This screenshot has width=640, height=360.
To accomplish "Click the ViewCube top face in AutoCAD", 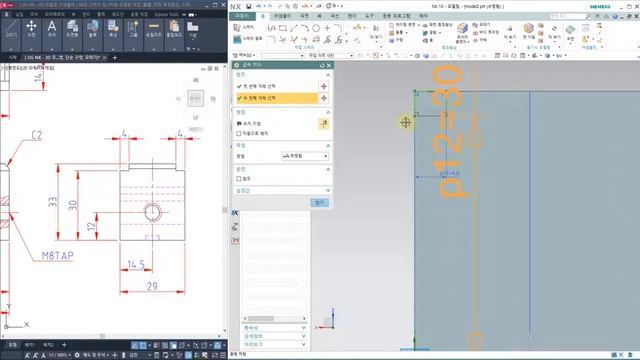I will pyautogui.click(x=196, y=98).
